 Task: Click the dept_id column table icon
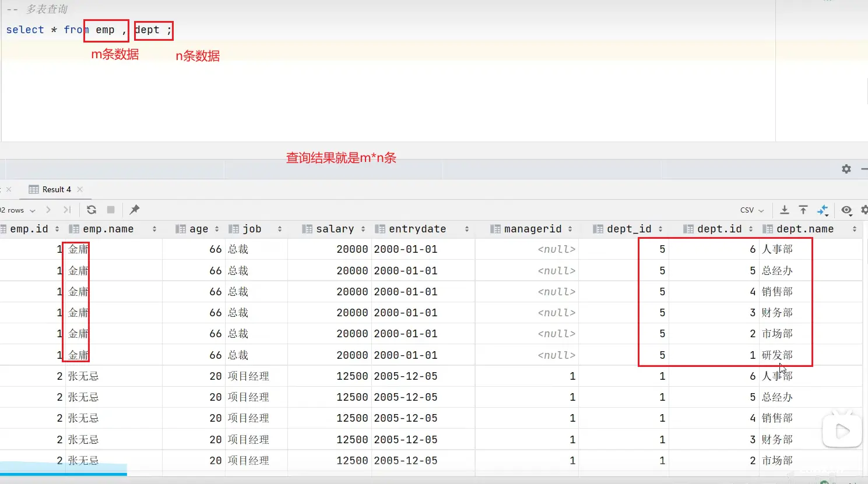pos(598,229)
